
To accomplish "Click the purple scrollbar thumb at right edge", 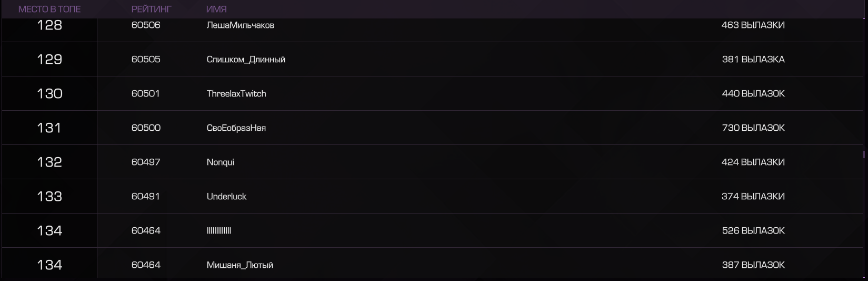I will 864,154.
